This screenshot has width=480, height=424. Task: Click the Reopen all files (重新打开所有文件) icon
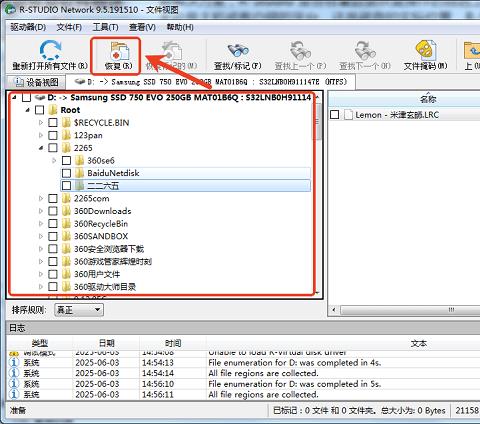(50, 50)
